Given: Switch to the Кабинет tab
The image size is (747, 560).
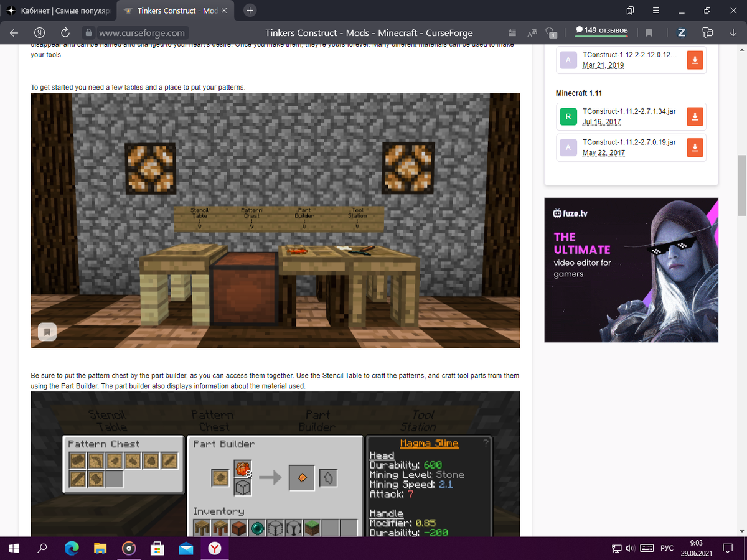Looking at the screenshot, I should (58, 11).
